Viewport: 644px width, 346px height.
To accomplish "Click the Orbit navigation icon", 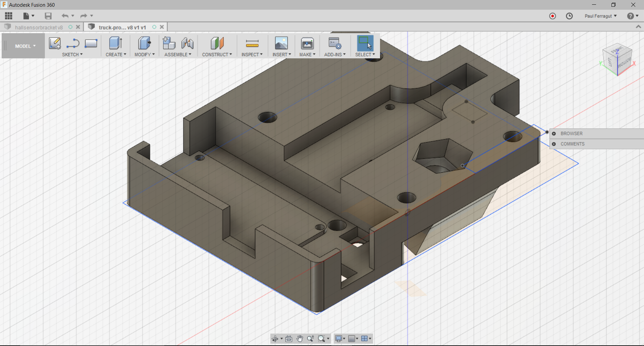I will [275, 339].
